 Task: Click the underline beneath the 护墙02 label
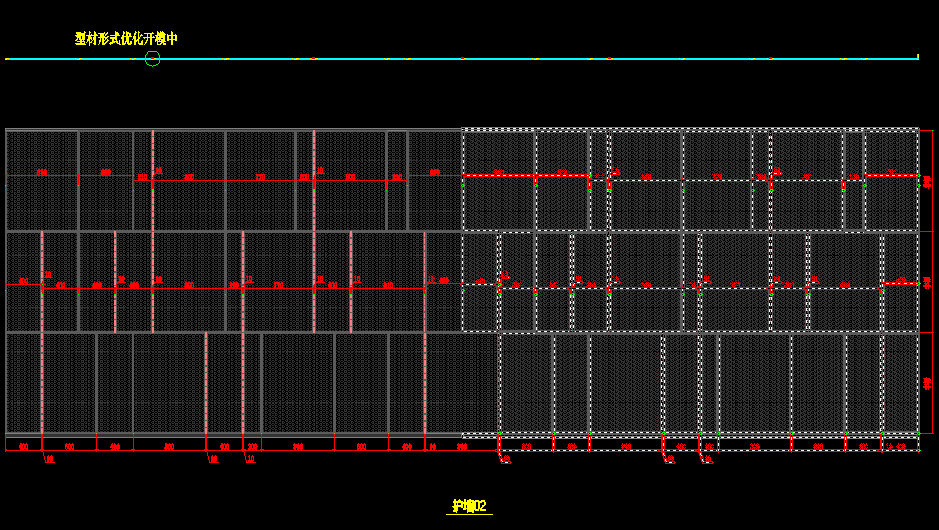469,515
